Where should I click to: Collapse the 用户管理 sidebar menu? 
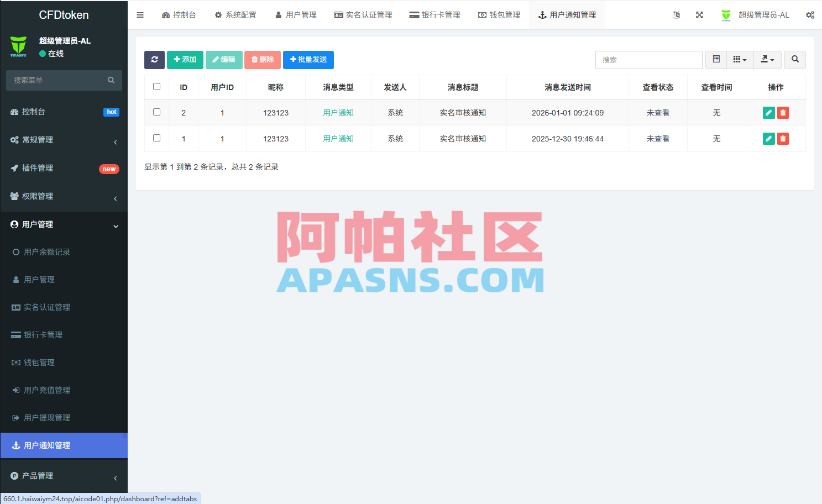(x=64, y=225)
